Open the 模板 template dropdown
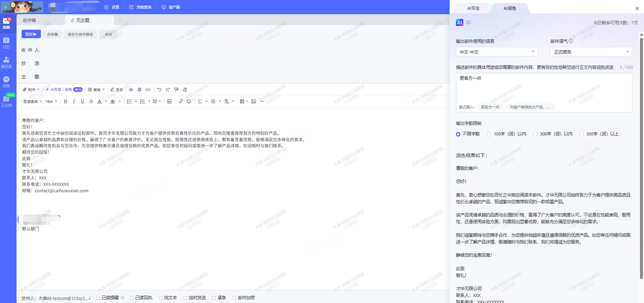The image size is (644, 303). coord(96,90)
